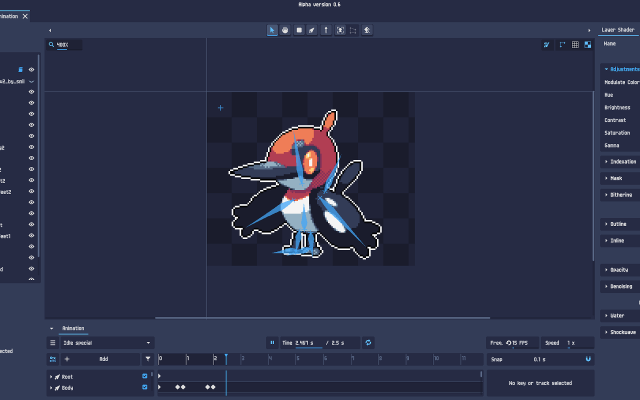
Task: Expand the Inline section
Action: [621, 241]
